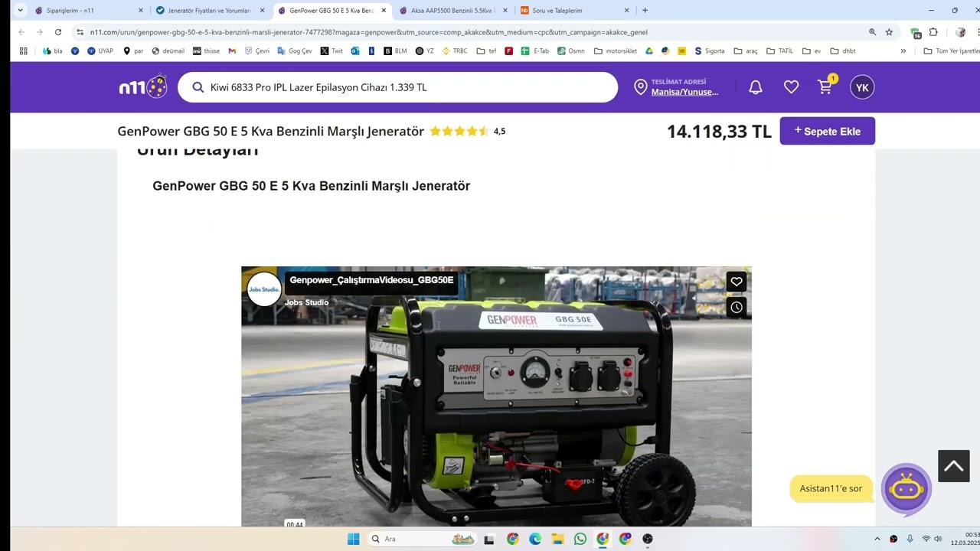This screenshot has height=551, width=980.
Task: Open the dhbt bookmark folder
Action: 842,51
